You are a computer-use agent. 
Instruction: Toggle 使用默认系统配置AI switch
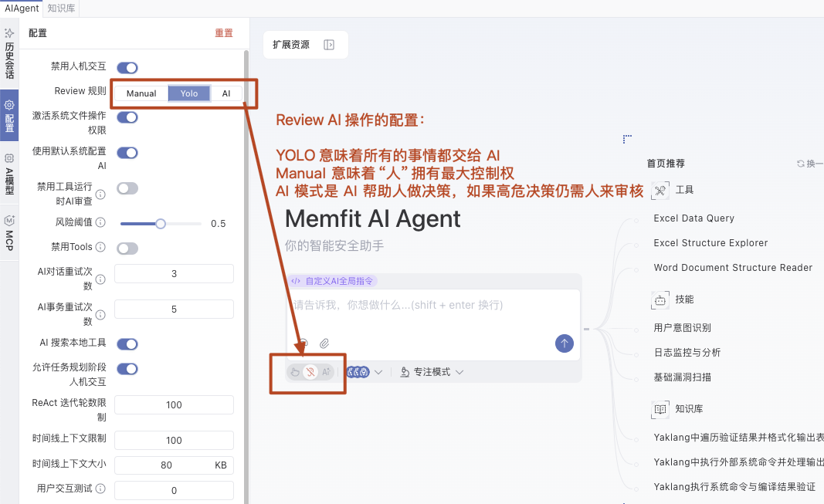coord(127,153)
